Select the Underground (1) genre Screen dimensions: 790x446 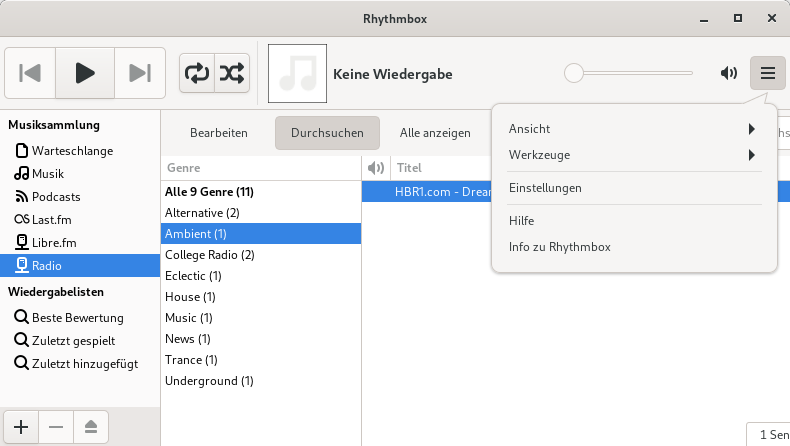click(261, 380)
